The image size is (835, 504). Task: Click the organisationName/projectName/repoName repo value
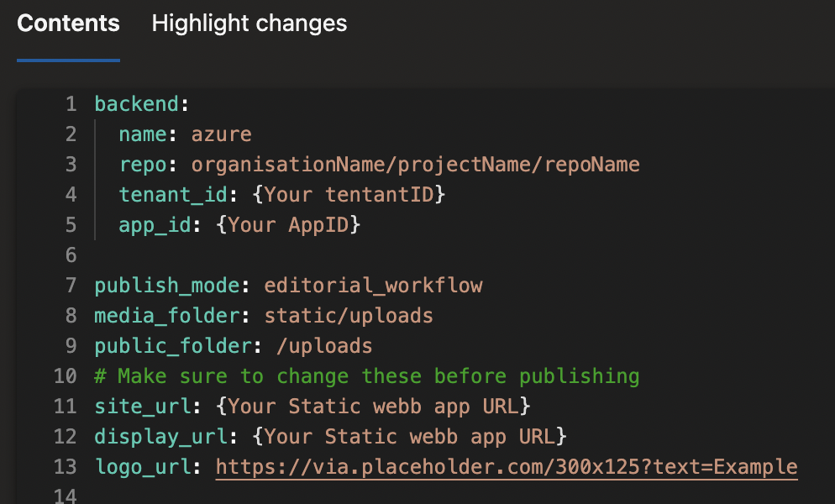coord(415,165)
